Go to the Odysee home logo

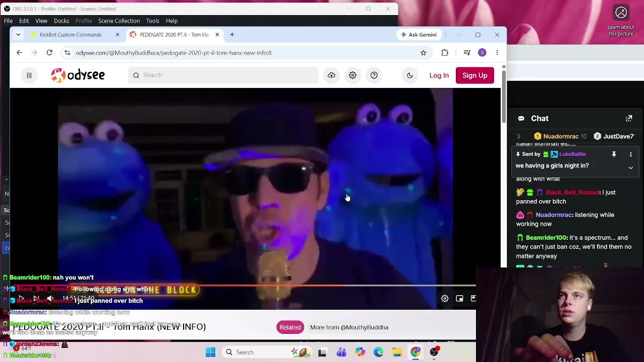point(78,75)
